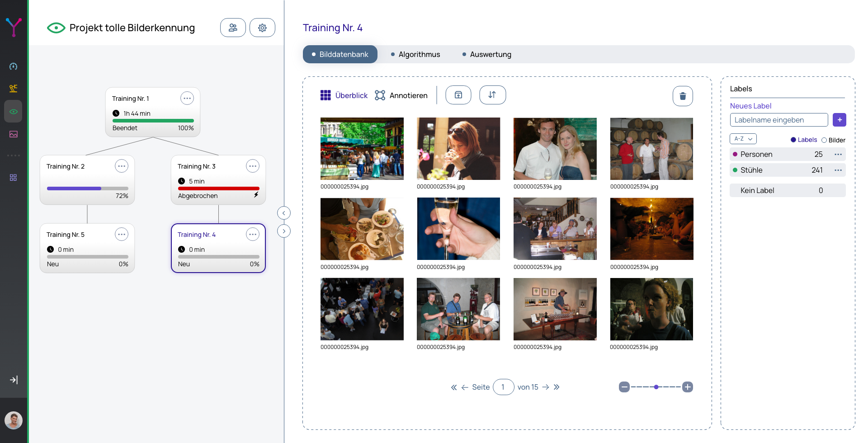Viewport: 868px width, 443px height.
Task: Open the smiling couple thumbnail
Action: click(555, 149)
